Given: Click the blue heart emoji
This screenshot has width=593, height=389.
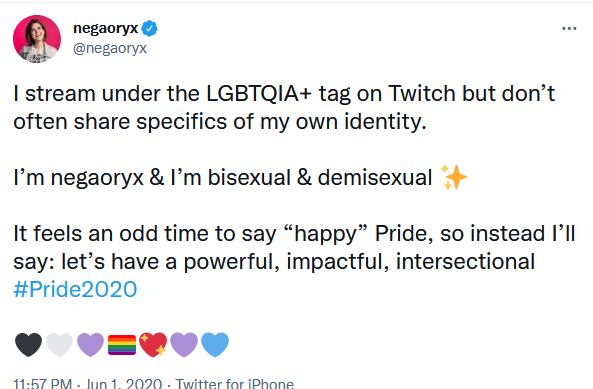Looking at the screenshot, I should (x=215, y=344).
